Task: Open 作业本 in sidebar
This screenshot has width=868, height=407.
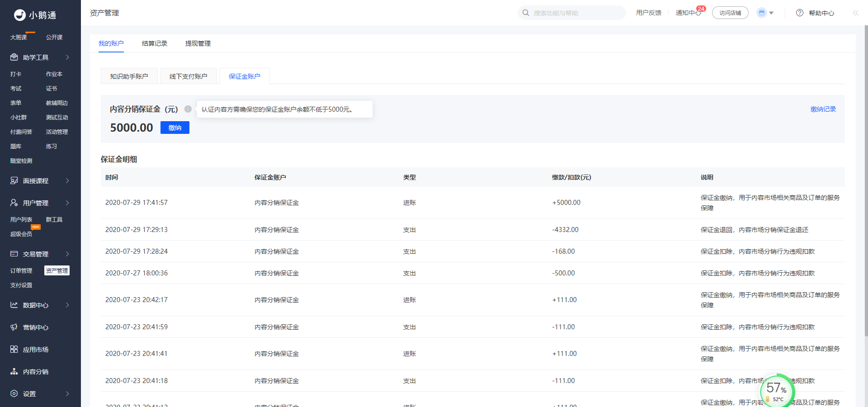Action: click(x=54, y=74)
